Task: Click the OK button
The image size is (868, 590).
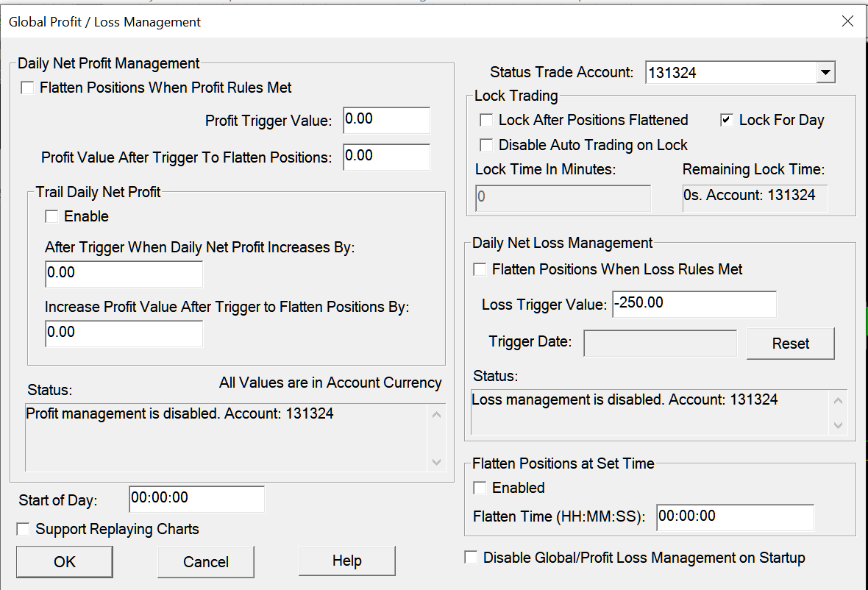Action: point(65,562)
